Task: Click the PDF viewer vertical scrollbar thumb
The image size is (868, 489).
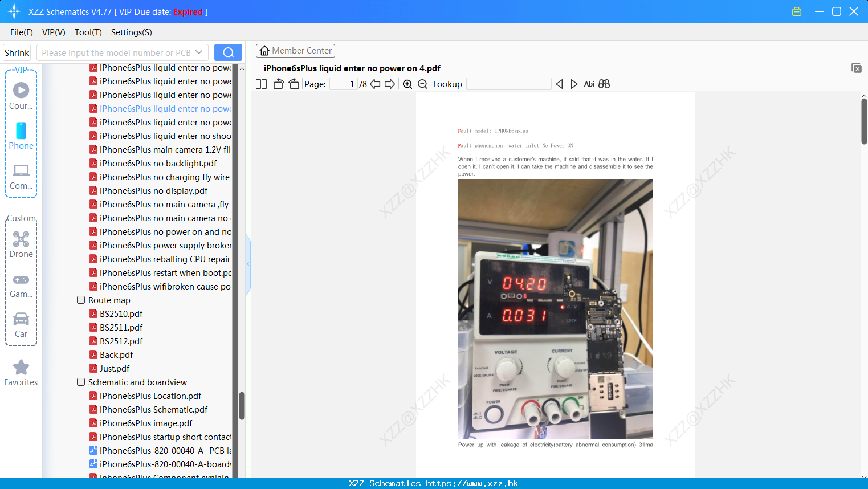Action: click(864, 121)
